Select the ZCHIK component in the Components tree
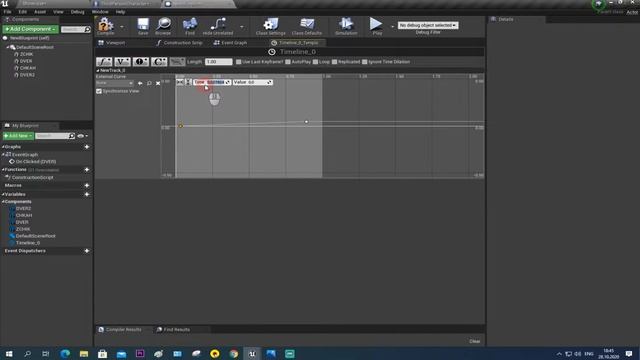This screenshot has height=360, width=640. (27, 54)
